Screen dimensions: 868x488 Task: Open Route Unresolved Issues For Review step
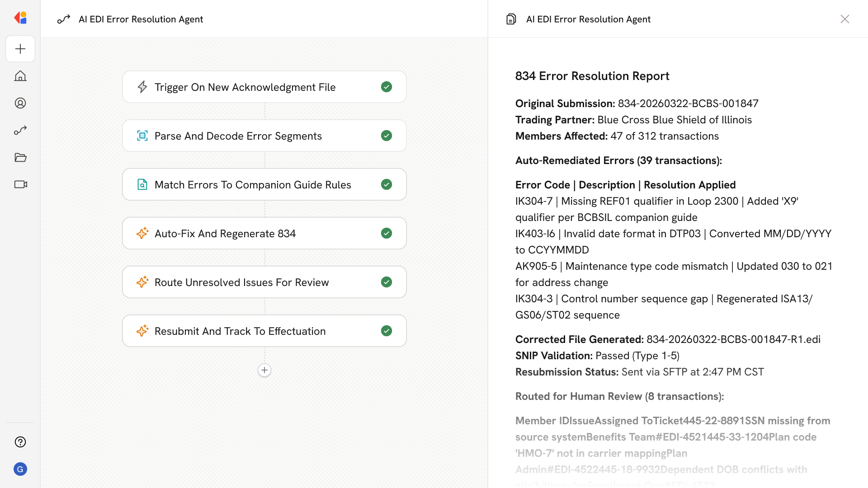pyautogui.click(x=241, y=282)
